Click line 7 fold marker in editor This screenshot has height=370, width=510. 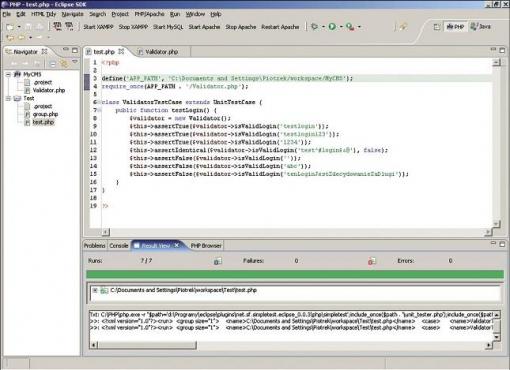99,110
